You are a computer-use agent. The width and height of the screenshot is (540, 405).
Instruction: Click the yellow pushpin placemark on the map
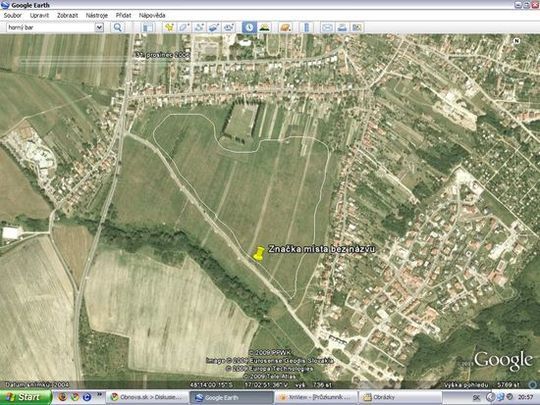coord(258,253)
